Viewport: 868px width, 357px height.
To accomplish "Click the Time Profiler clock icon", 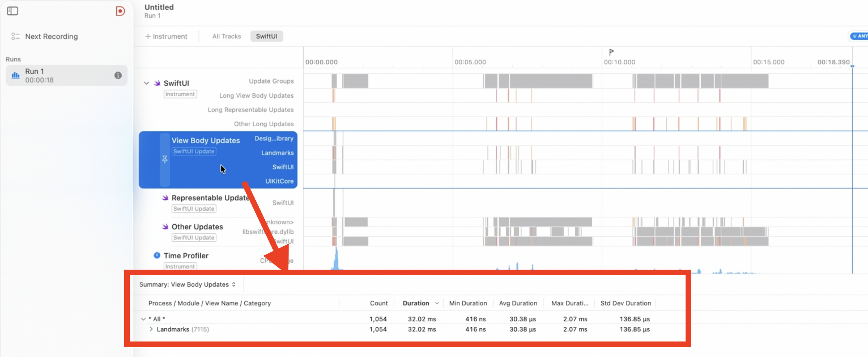I will point(157,255).
